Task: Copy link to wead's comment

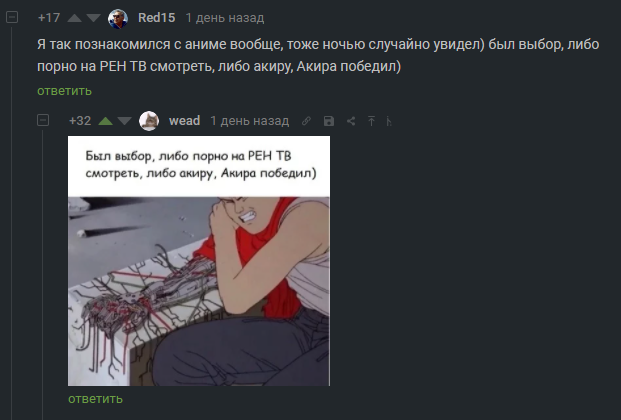Action: point(306,121)
